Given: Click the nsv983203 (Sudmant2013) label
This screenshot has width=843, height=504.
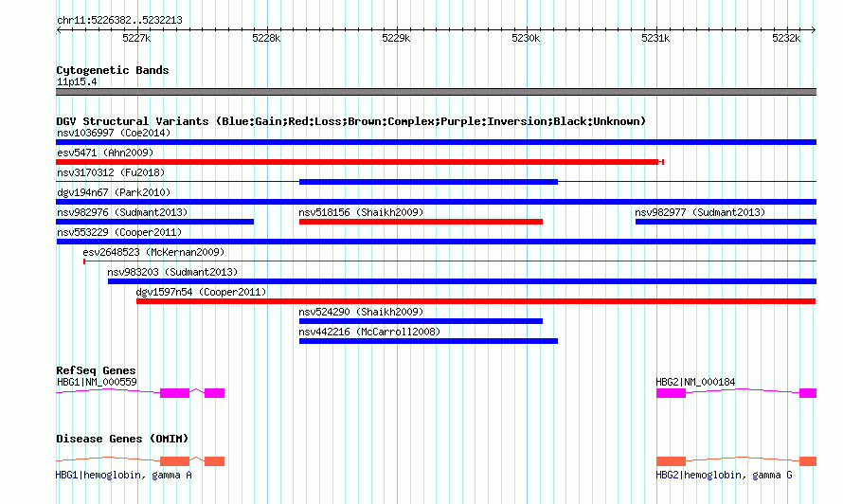Looking at the screenshot, I should pos(172,272).
